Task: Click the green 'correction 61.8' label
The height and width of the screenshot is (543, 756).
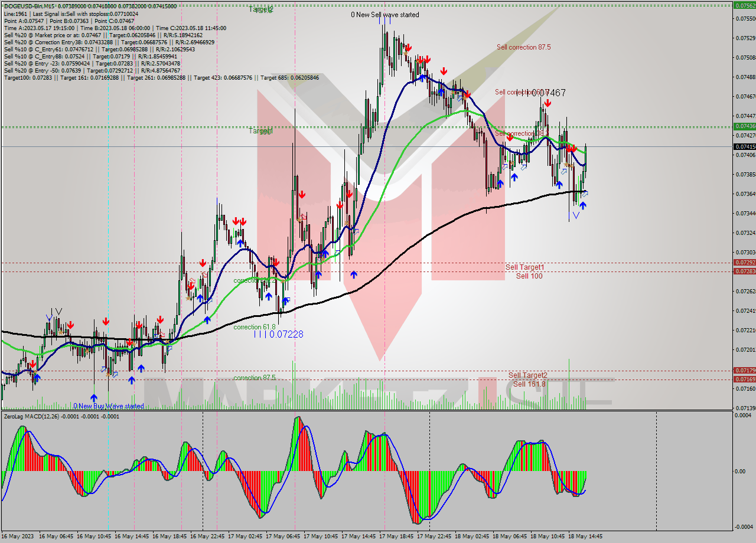Action: point(255,327)
